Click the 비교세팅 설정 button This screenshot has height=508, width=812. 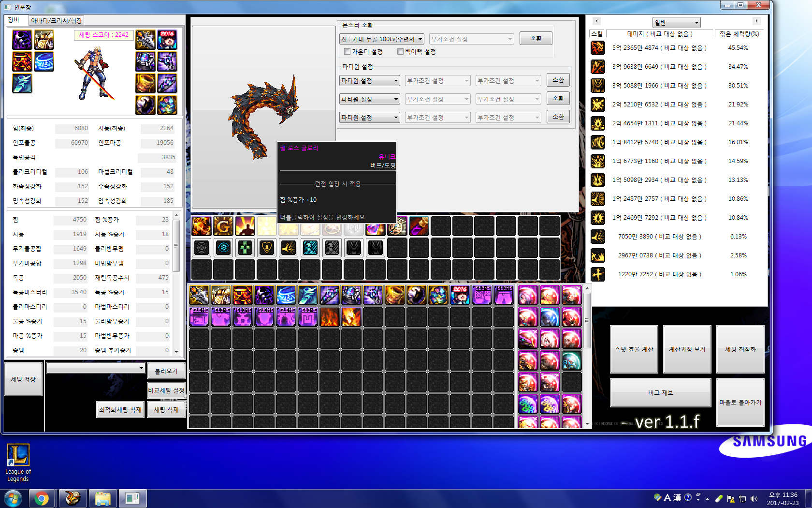point(166,390)
